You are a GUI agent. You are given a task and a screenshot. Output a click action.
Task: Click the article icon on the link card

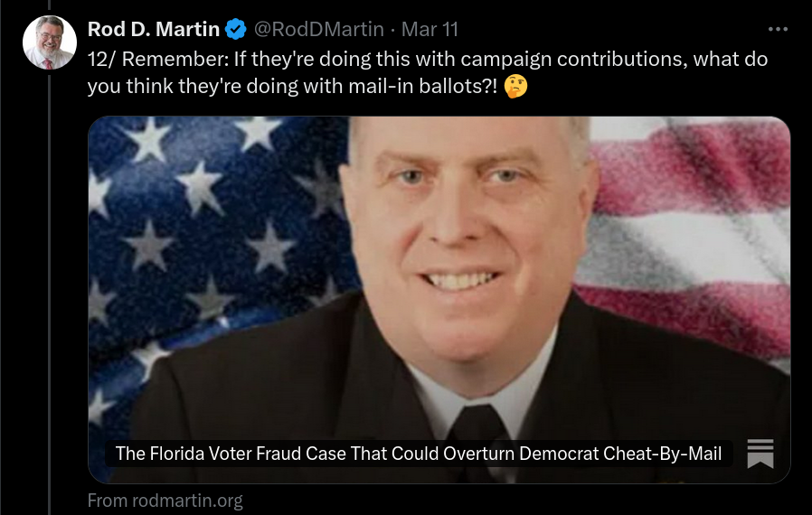pyautogui.click(x=760, y=454)
